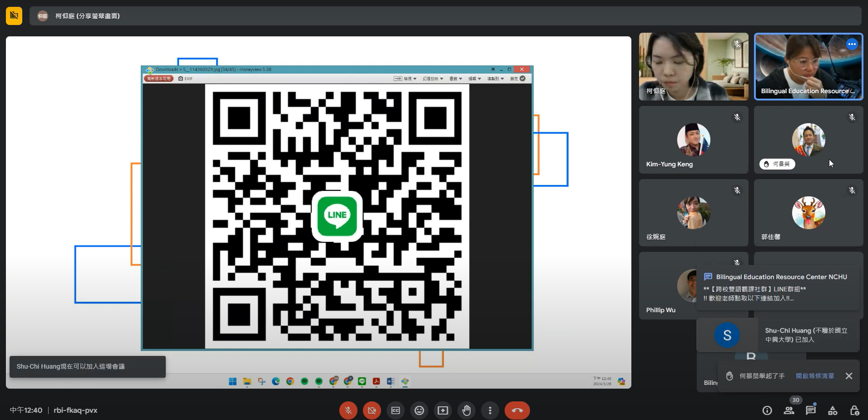Click the Honeyview fullscreen icon in title bar
Viewport: 868px width, 420px height.
tap(493, 70)
